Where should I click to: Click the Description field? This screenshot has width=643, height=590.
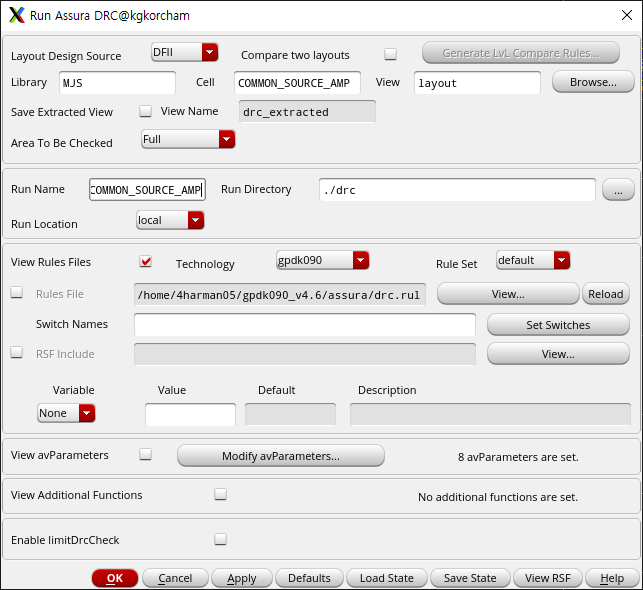[x=490, y=414]
